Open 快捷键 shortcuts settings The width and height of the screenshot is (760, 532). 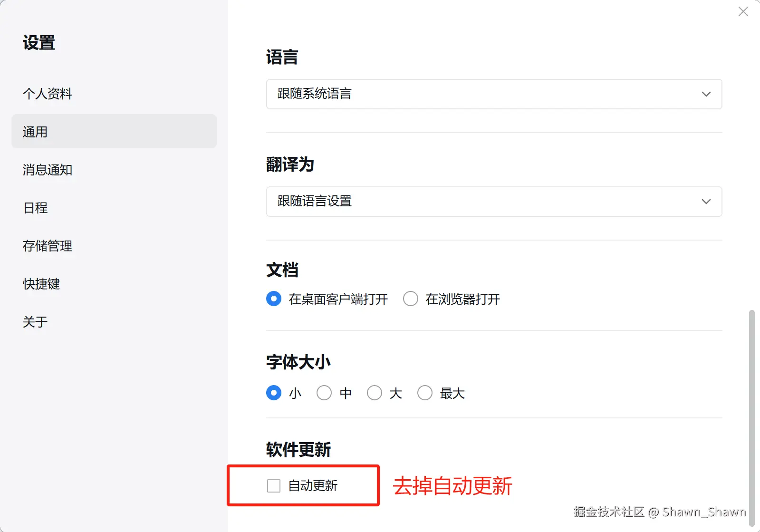(41, 284)
